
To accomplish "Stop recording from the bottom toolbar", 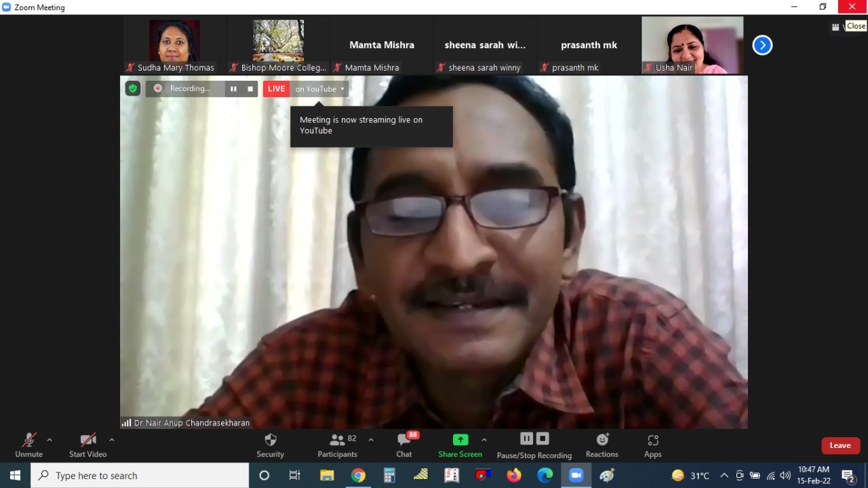I will (542, 438).
